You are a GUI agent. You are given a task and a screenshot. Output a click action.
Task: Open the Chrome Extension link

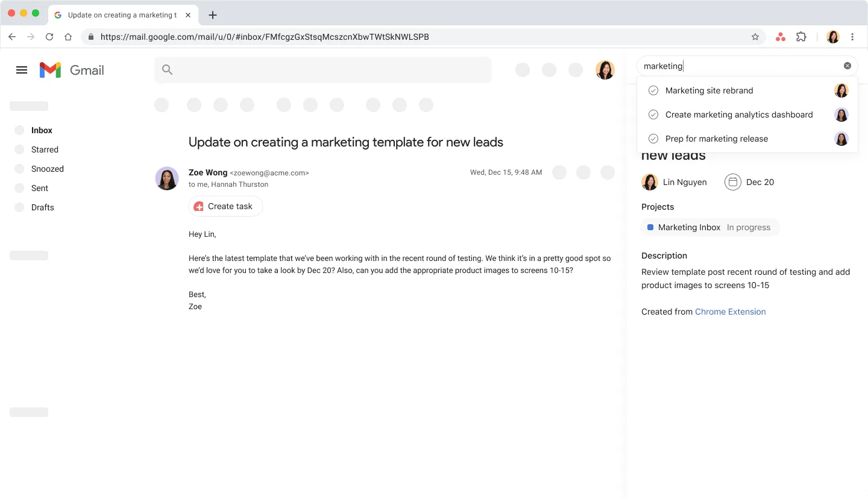(730, 312)
